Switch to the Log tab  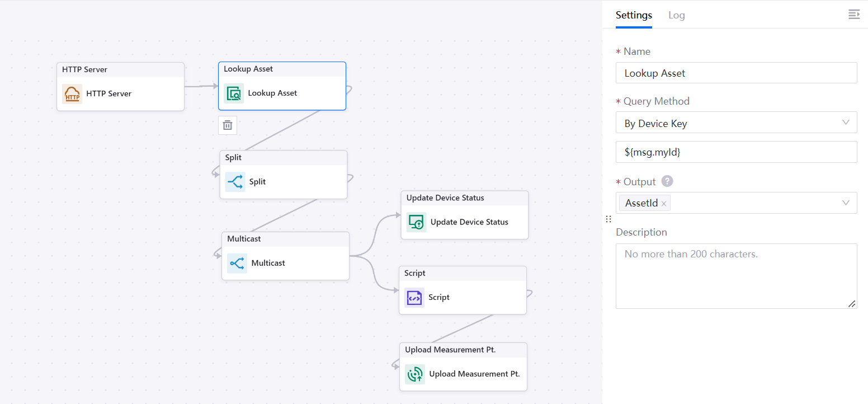pyautogui.click(x=676, y=15)
